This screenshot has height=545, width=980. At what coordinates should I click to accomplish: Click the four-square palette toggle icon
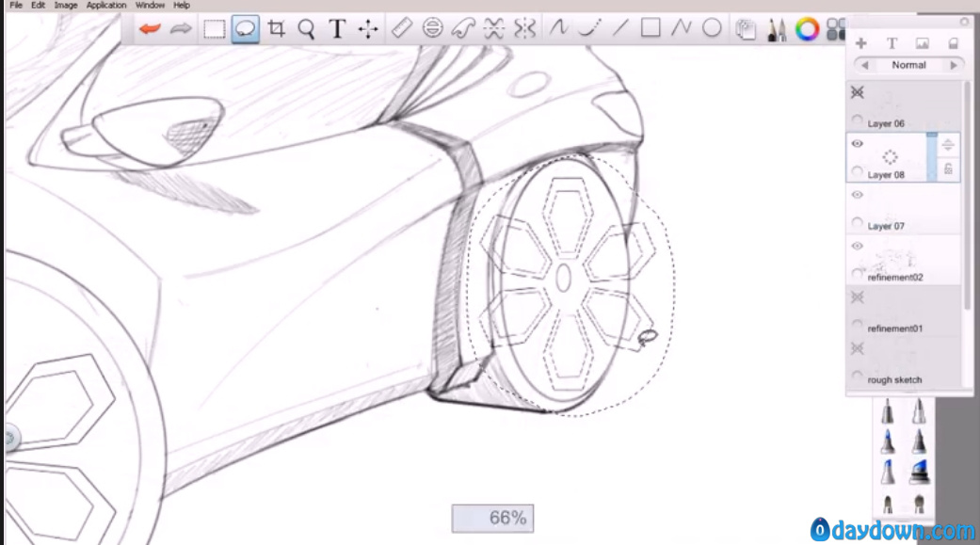pyautogui.click(x=836, y=29)
